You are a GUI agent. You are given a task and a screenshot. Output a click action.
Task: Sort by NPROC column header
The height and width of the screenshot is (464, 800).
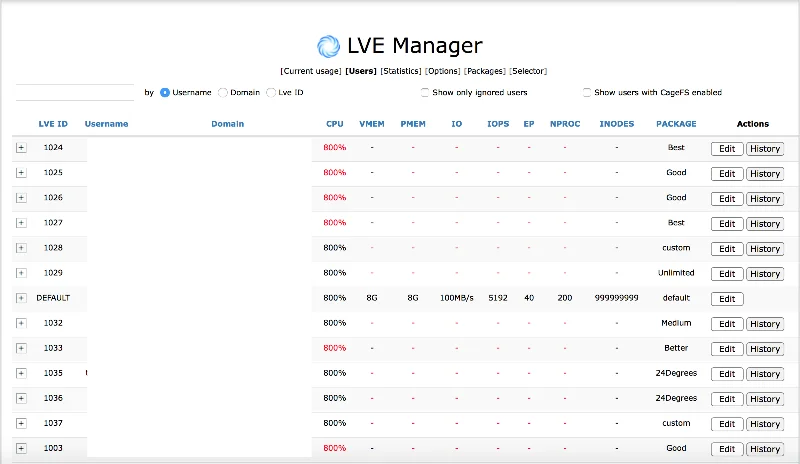565,124
